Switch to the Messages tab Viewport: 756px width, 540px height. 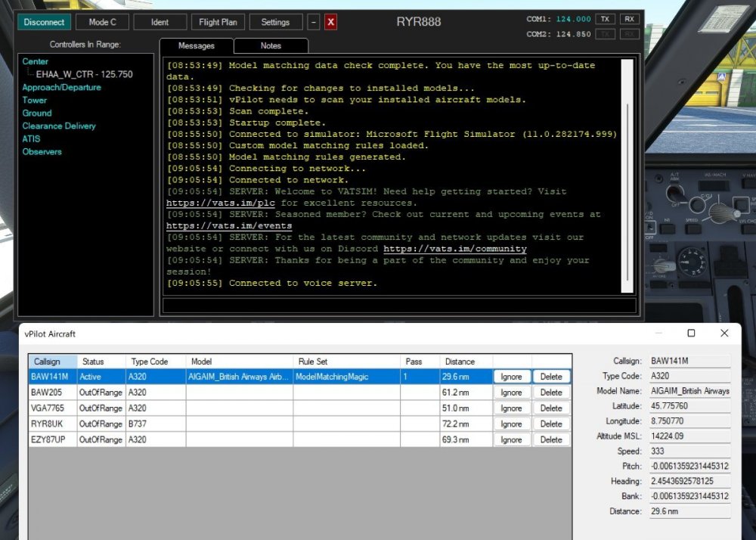[197, 46]
